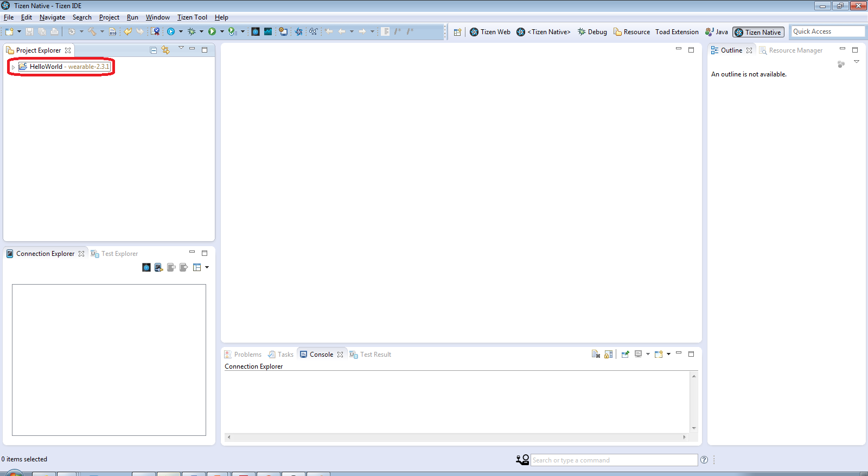Open dropdown next to green Run icon
The width and height of the screenshot is (868, 476).
tap(222, 31)
